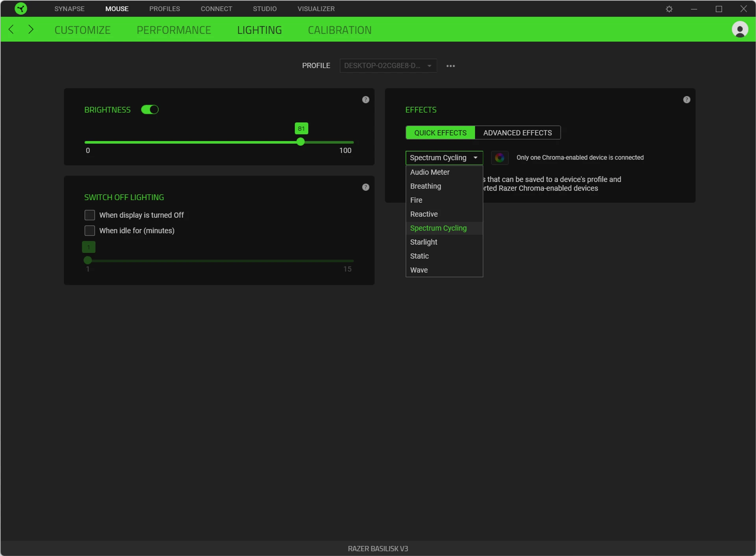Click the idle minutes slider handle
The width and height of the screenshot is (756, 556).
pos(88,260)
